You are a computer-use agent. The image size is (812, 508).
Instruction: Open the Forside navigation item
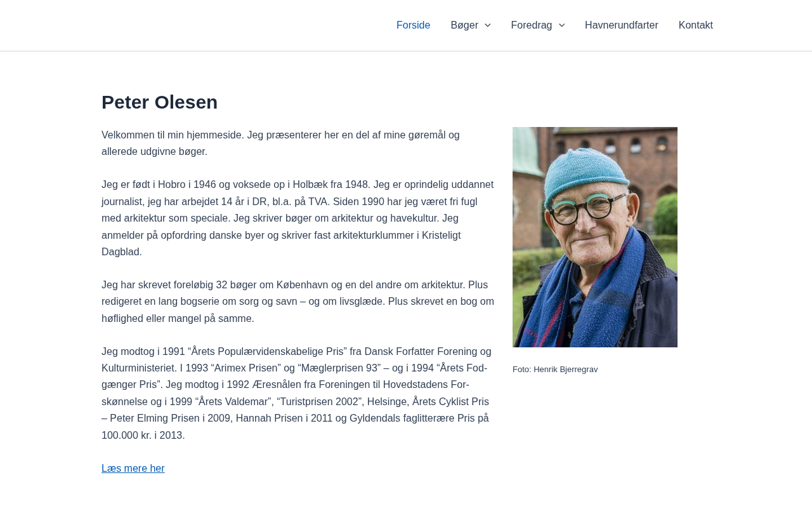(413, 25)
